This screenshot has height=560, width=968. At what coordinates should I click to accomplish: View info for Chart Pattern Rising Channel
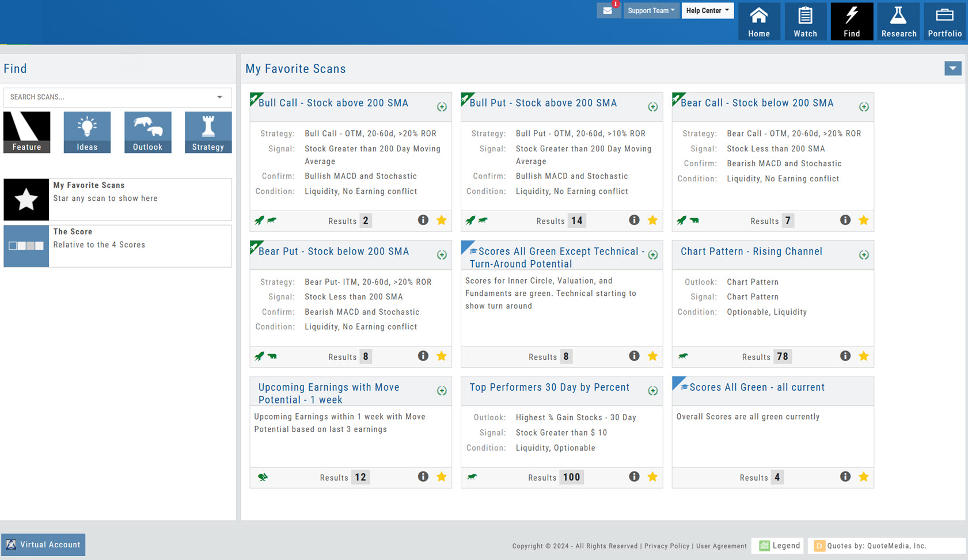tap(845, 356)
